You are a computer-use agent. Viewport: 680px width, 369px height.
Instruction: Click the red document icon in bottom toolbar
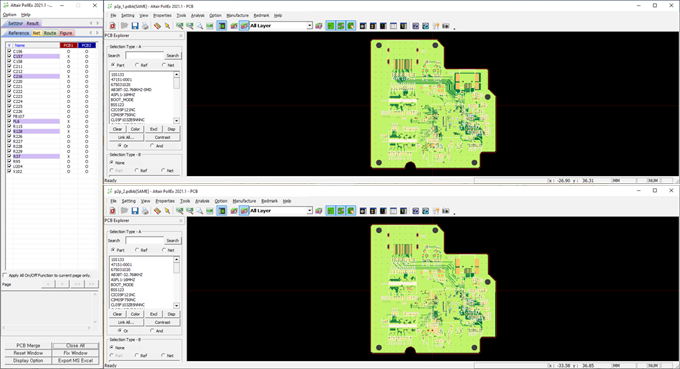click(112, 211)
